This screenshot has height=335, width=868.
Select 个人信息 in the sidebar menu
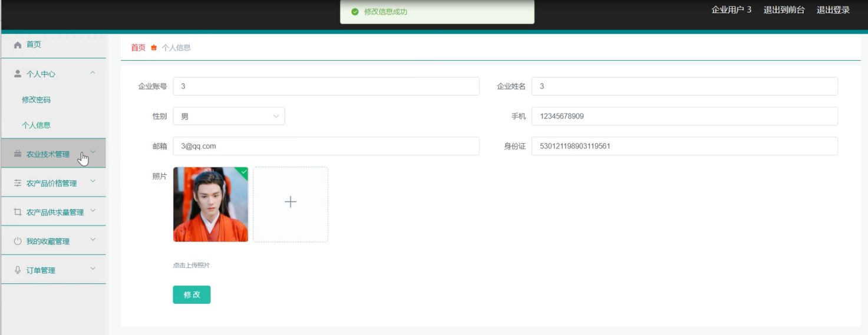(36, 125)
